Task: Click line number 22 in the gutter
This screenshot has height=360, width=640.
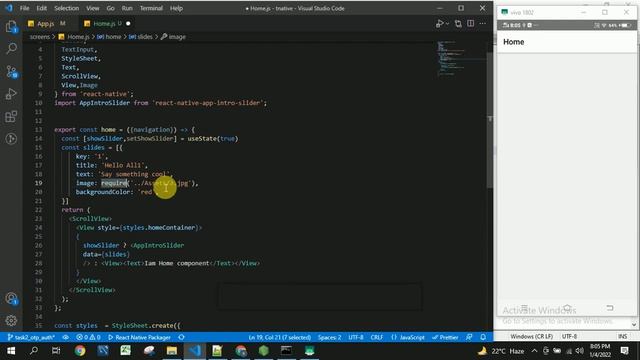Action: (38, 210)
